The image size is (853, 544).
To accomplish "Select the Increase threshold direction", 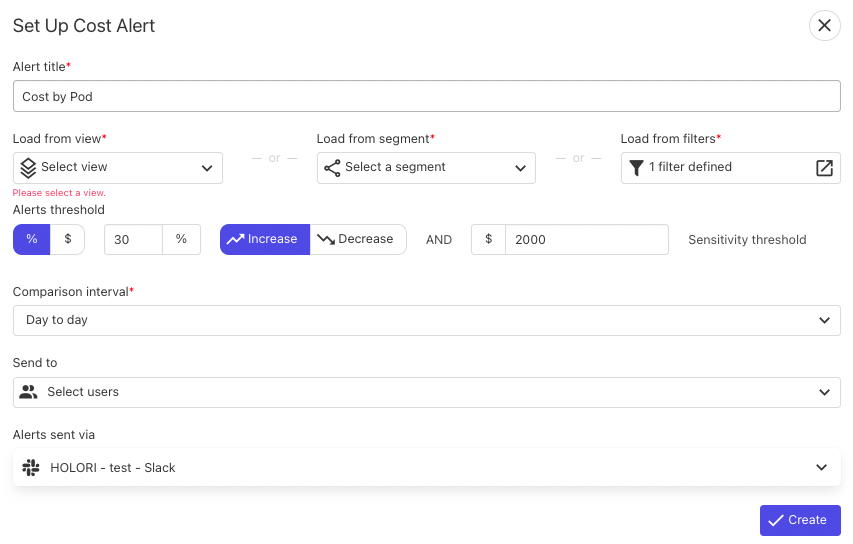I will coord(265,239).
